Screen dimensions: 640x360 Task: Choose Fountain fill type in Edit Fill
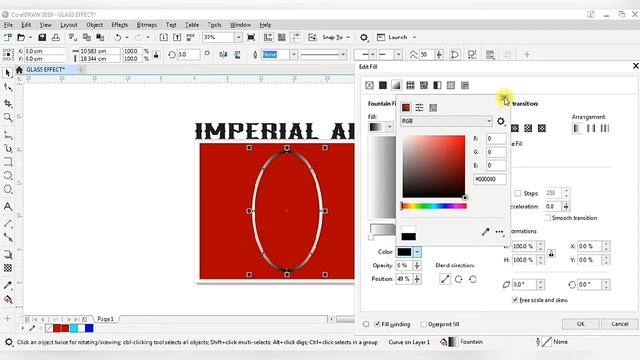396,85
